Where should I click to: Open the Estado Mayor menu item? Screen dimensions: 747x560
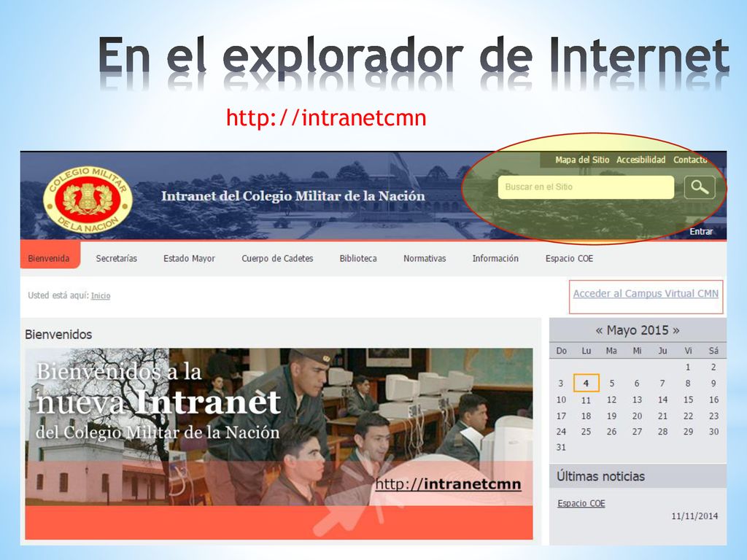189,259
